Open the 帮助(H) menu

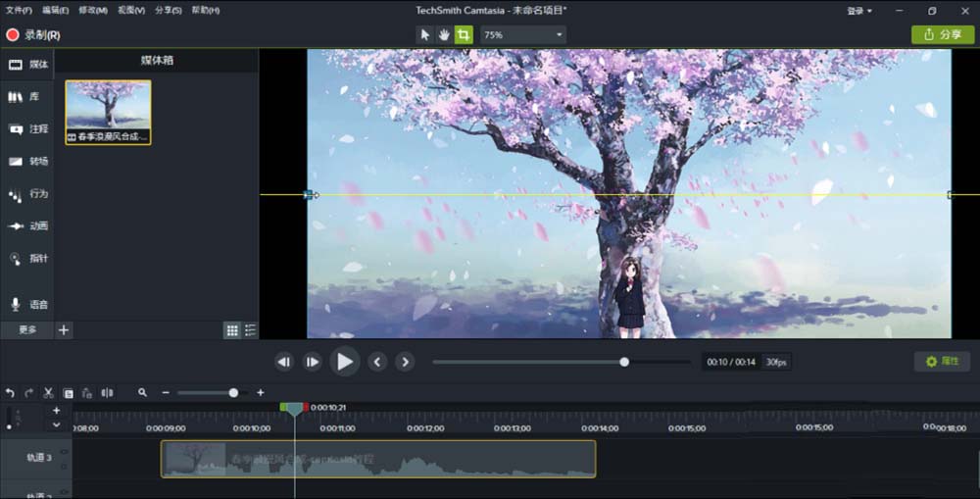click(x=206, y=10)
